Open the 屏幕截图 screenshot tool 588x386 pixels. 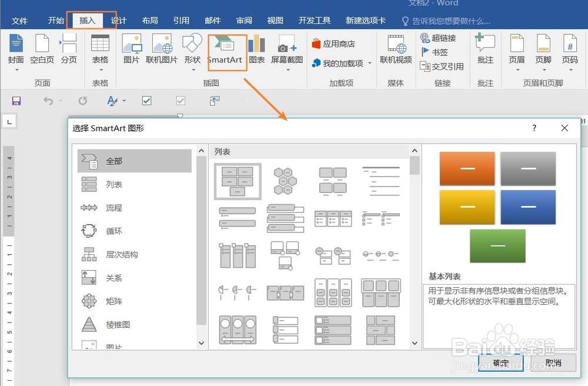(x=287, y=51)
